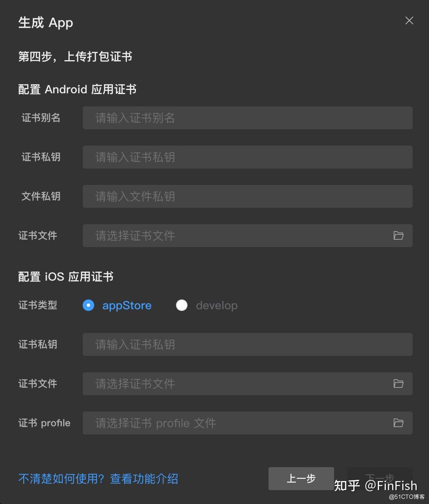Focus the 请输入证书别名 input field
429x504 pixels.
click(248, 118)
